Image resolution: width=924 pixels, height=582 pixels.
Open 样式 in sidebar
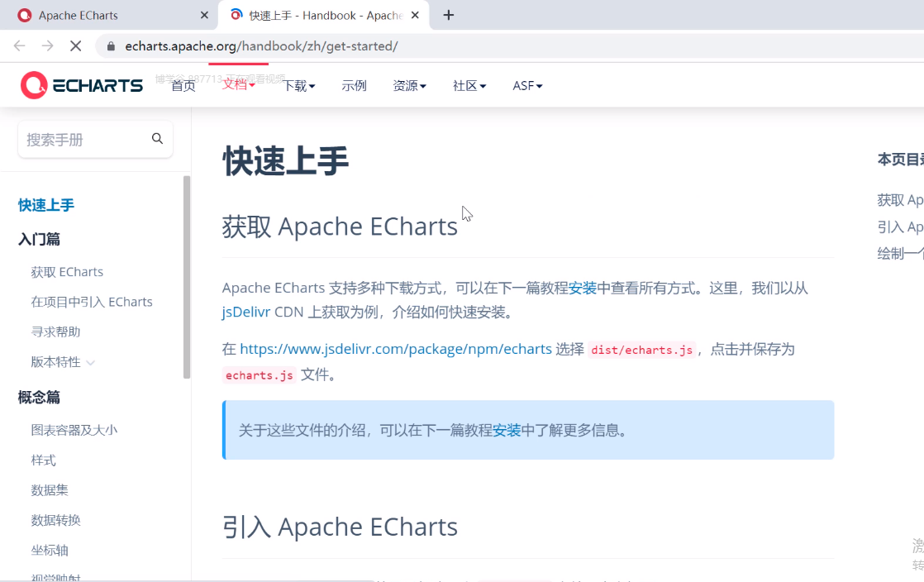point(44,460)
